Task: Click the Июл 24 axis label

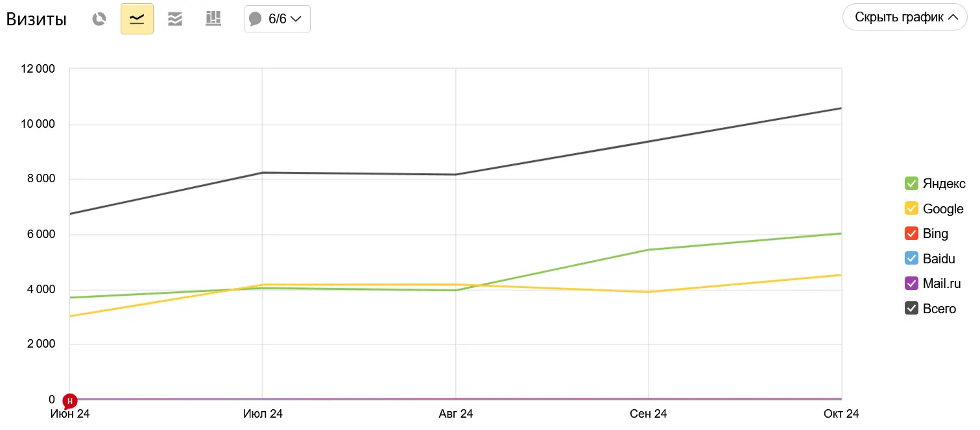Action: click(263, 414)
